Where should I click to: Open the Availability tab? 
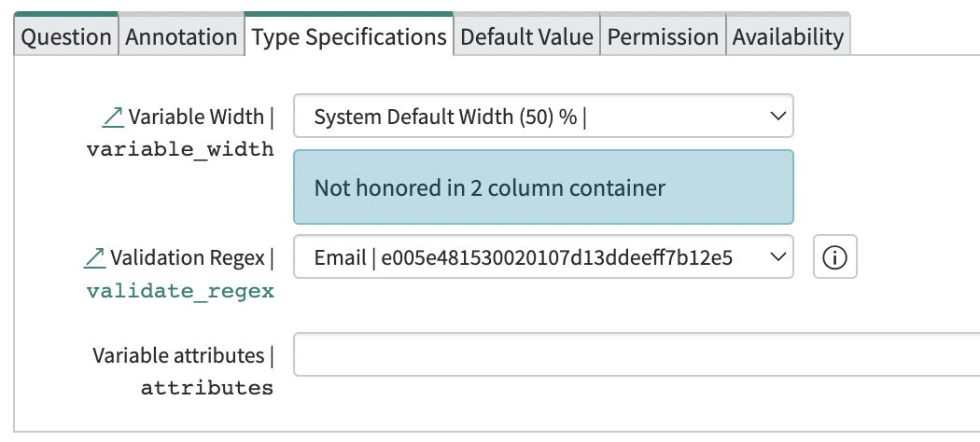tap(788, 37)
